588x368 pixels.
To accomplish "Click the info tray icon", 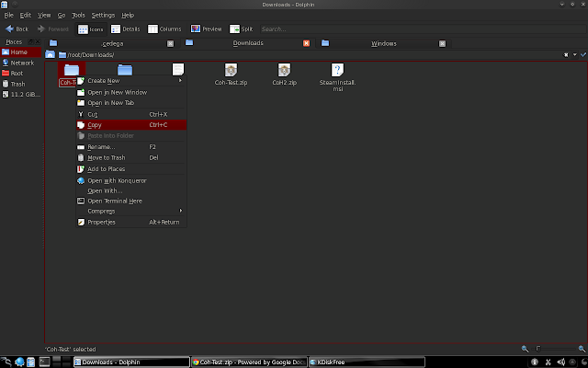I will (535, 362).
